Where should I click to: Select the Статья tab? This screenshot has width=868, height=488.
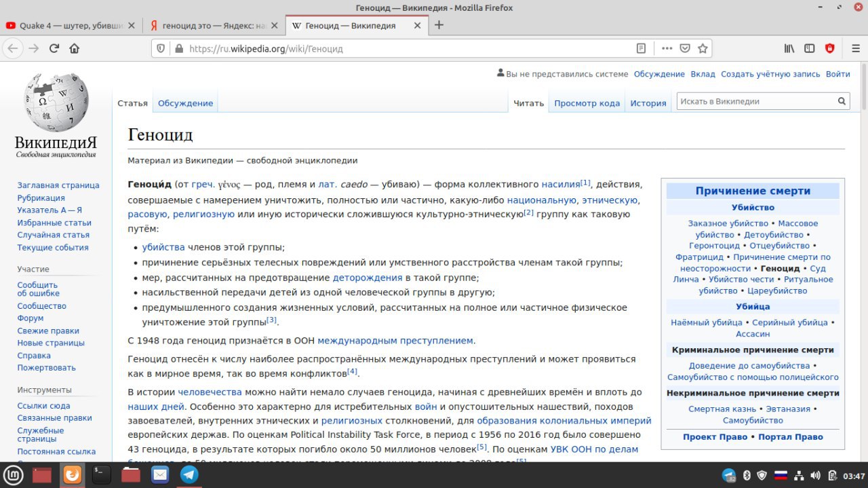(x=132, y=103)
